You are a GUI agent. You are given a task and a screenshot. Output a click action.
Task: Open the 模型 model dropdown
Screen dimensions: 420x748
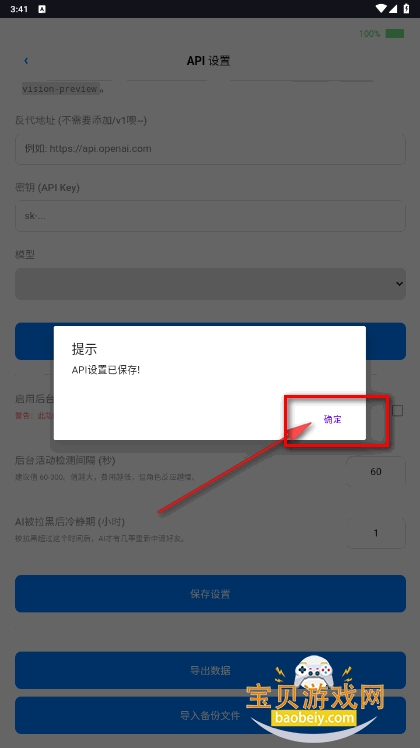pyautogui.click(x=210, y=283)
